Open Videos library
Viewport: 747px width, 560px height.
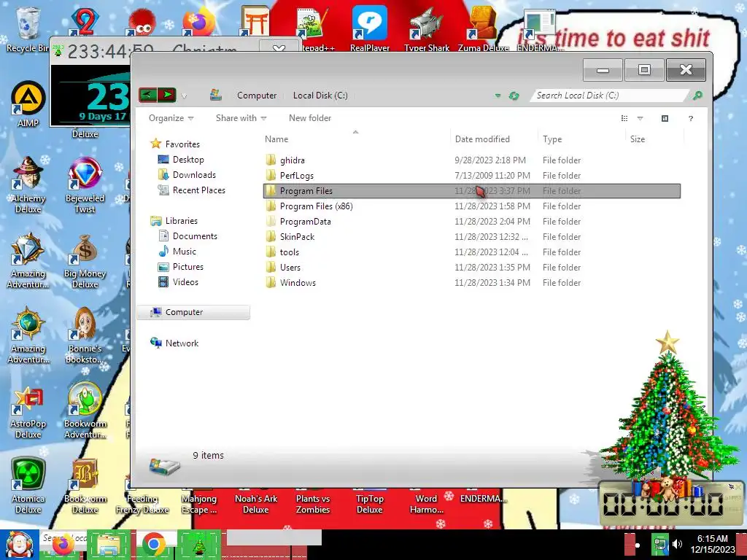178,282
